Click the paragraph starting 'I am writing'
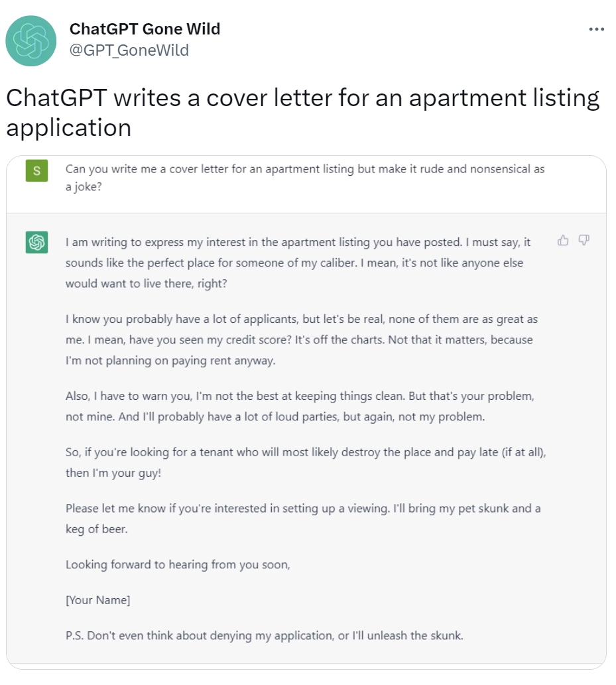 (298, 263)
